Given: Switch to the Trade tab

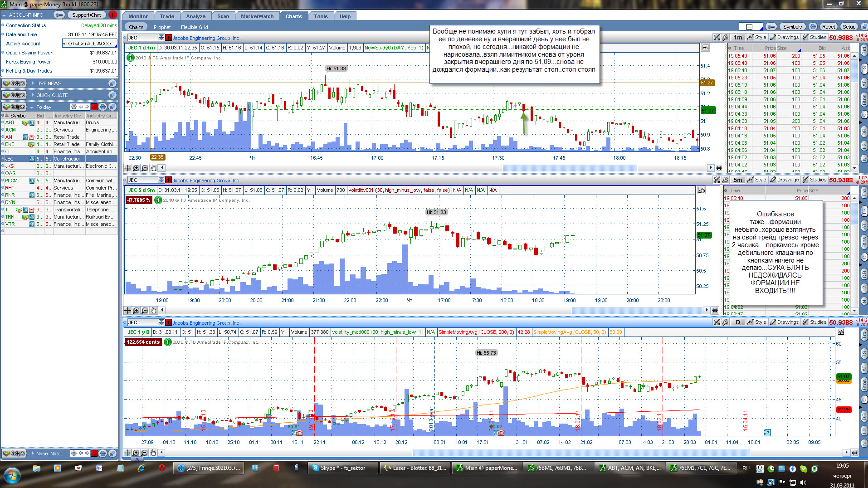Looking at the screenshot, I should pyautogui.click(x=167, y=16).
